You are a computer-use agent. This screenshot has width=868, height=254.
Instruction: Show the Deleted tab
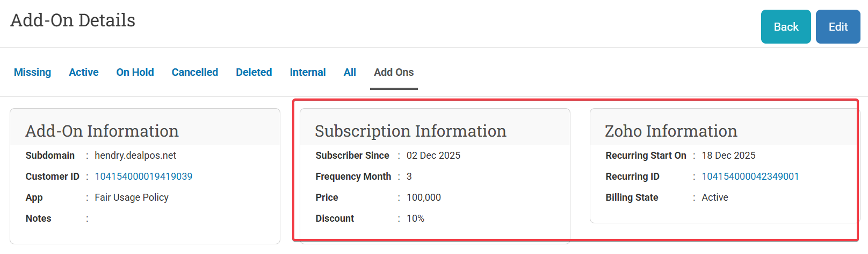(254, 72)
